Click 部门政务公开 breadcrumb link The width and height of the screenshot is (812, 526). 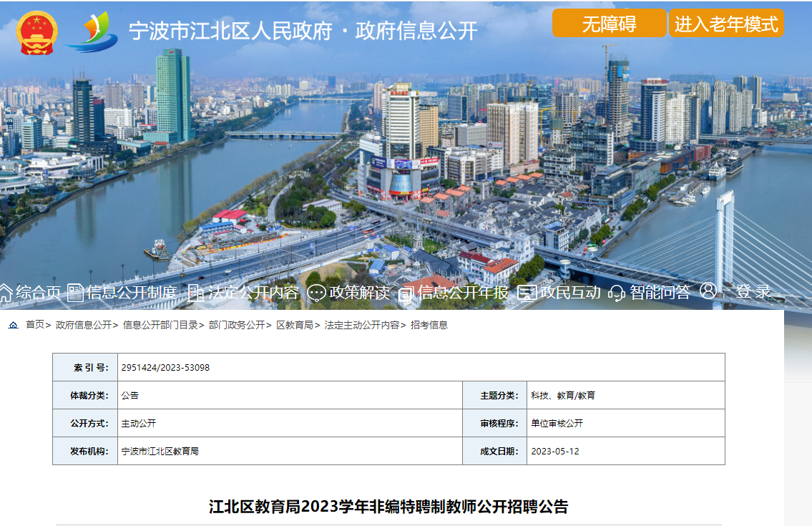[237, 325]
